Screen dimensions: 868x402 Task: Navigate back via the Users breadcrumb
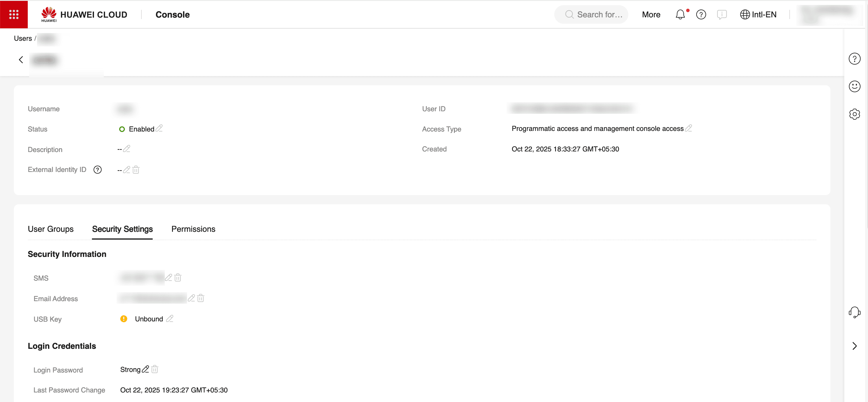(23, 38)
